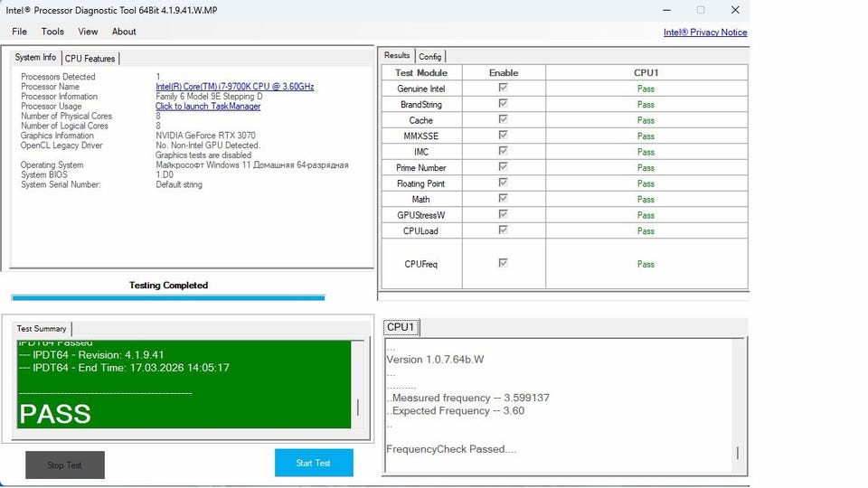Click the CPU1 output tab
Screen dimensions: 868x488
pyautogui.click(x=400, y=327)
